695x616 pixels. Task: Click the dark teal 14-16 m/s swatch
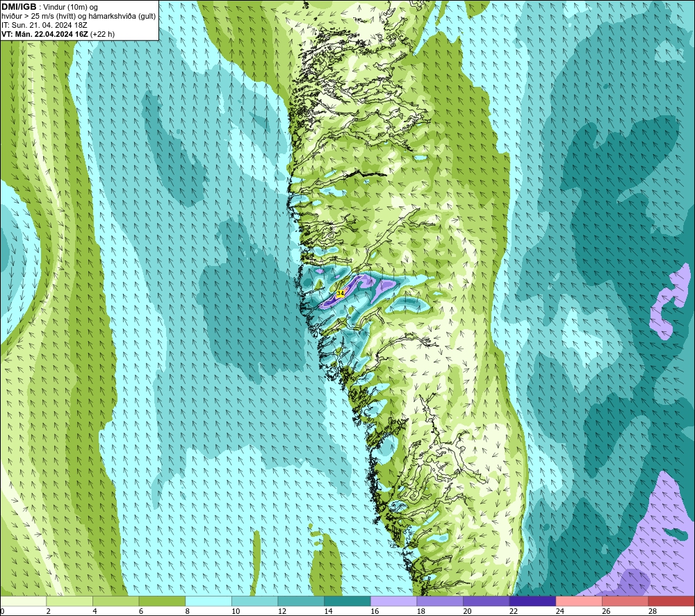(x=347, y=601)
